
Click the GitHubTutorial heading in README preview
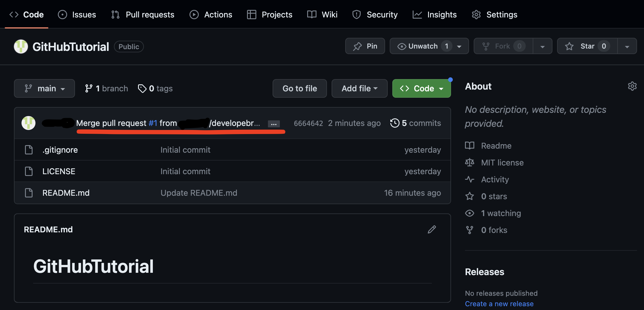pos(93,266)
